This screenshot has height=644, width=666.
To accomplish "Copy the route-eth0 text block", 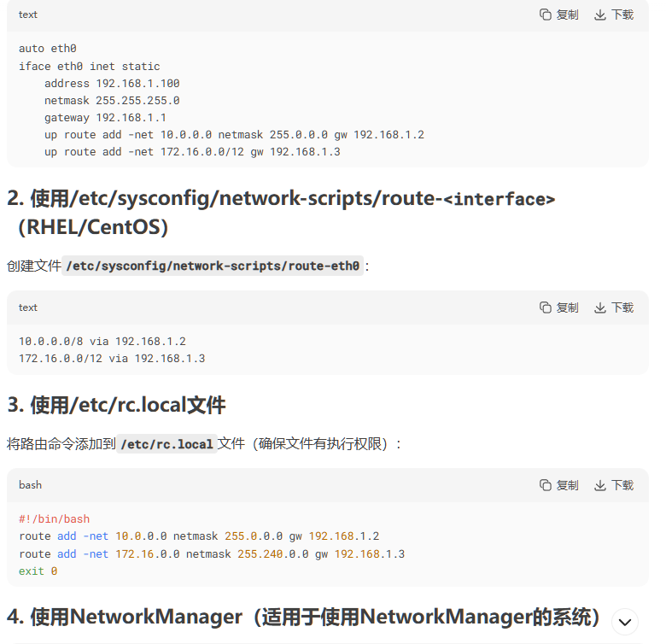I will click(558, 307).
